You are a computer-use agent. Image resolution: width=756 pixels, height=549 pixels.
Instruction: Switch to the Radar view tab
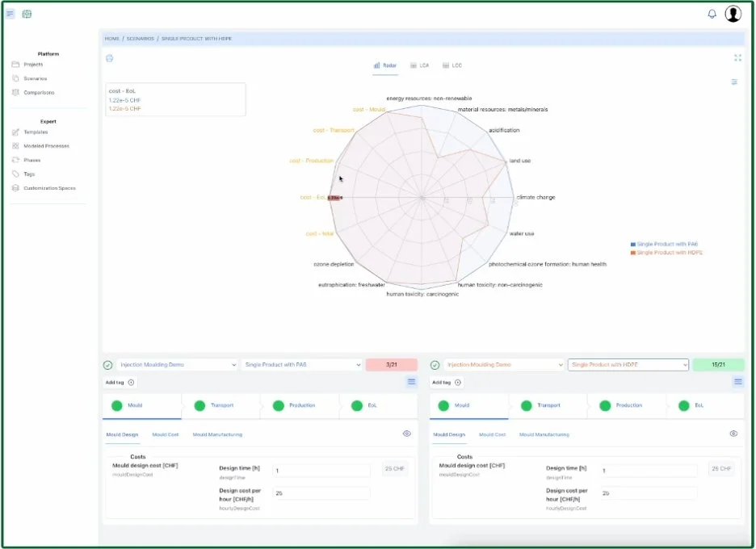click(x=384, y=65)
